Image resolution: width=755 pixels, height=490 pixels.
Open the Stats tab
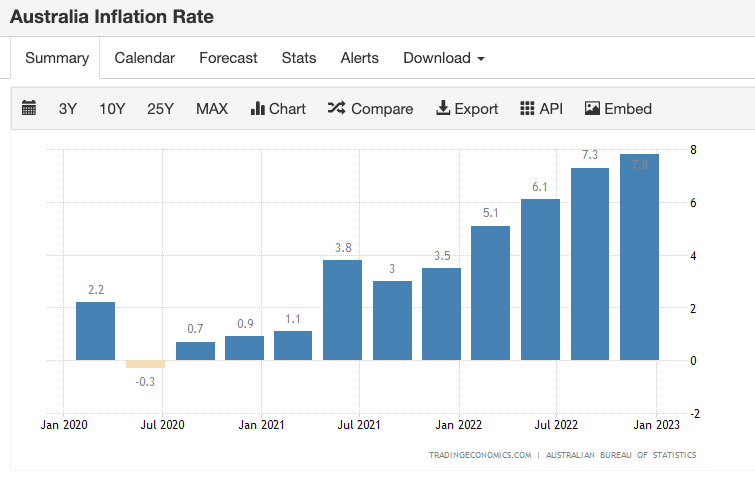pyautogui.click(x=299, y=58)
